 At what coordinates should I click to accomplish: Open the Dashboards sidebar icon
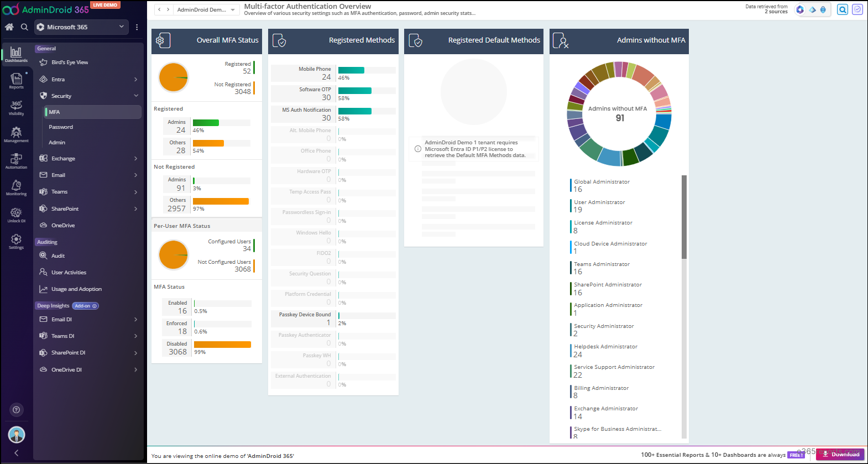click(16, 54)
